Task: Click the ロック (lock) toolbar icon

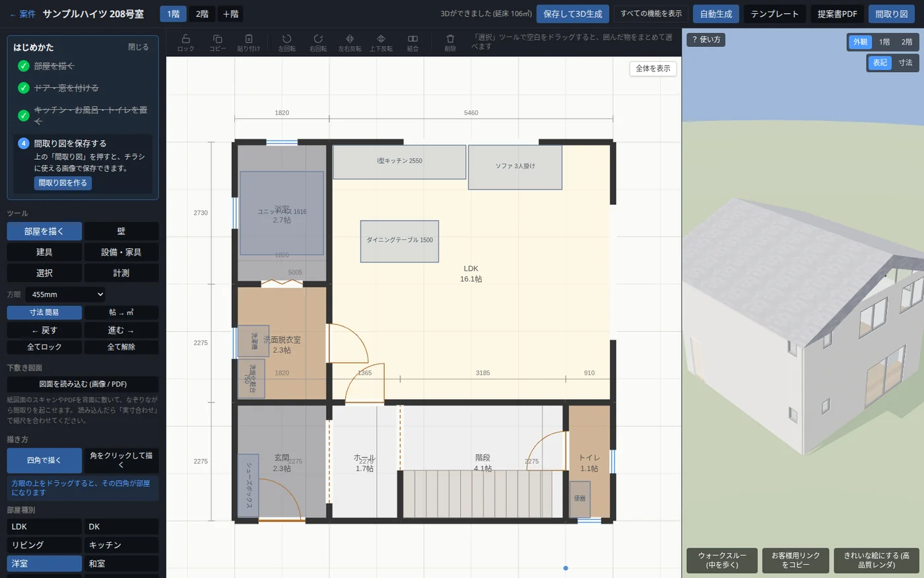Action: tap(185, 42)
